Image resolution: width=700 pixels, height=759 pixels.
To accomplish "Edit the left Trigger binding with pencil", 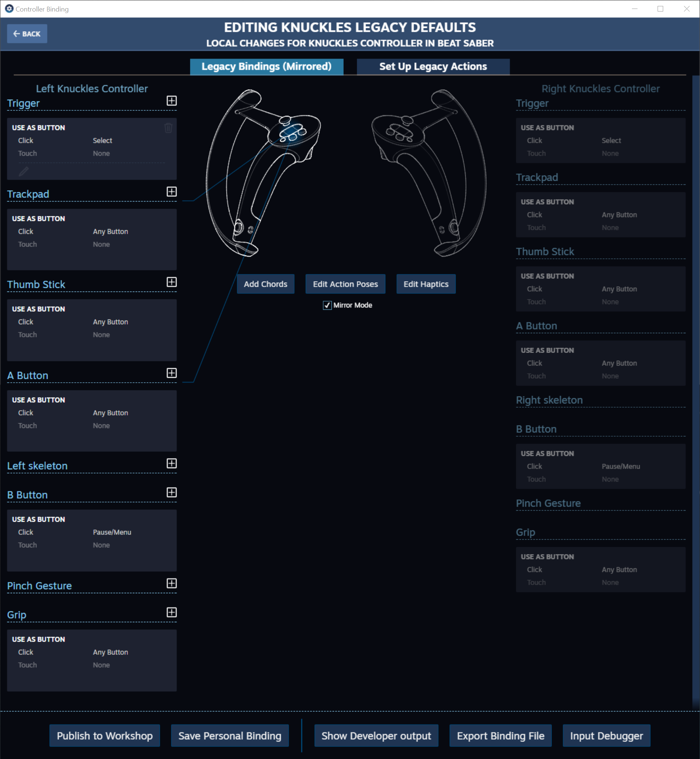I will pos(23,171).
